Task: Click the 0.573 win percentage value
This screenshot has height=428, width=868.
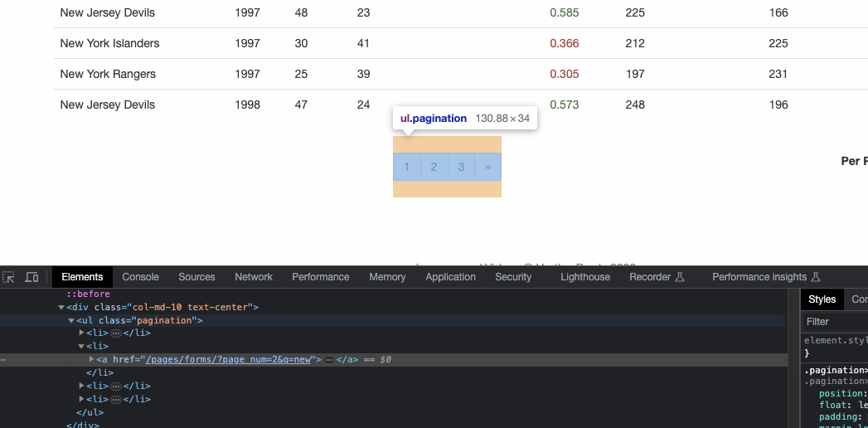Action: [565, 105]
